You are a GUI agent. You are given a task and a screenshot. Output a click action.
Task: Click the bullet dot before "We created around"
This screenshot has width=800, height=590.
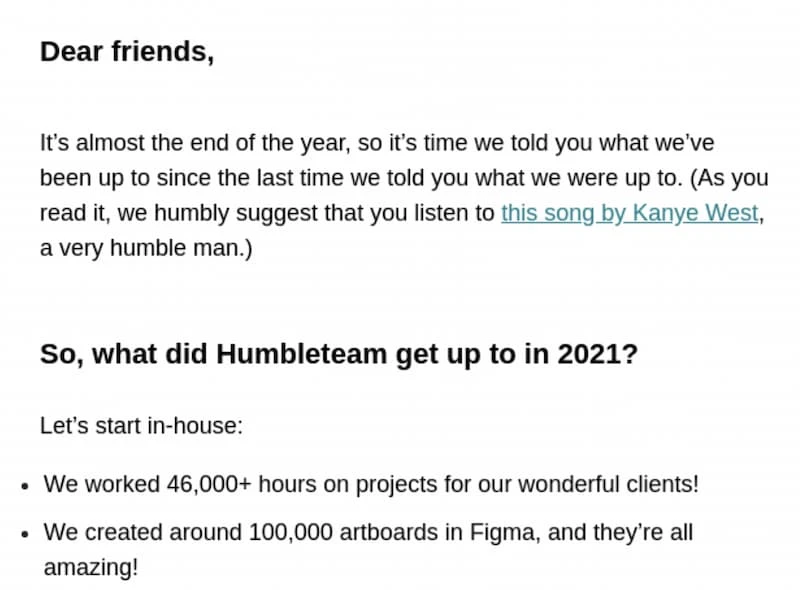point(25,534)
